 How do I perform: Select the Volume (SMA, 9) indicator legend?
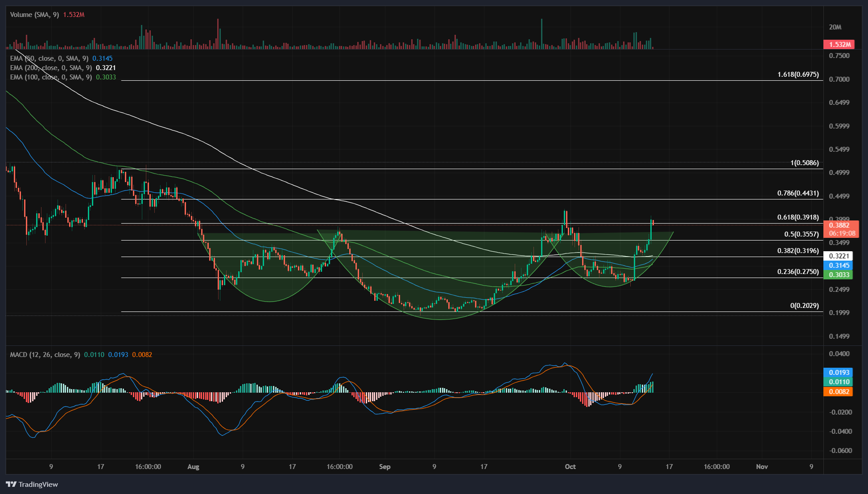(x=34, y=15)
